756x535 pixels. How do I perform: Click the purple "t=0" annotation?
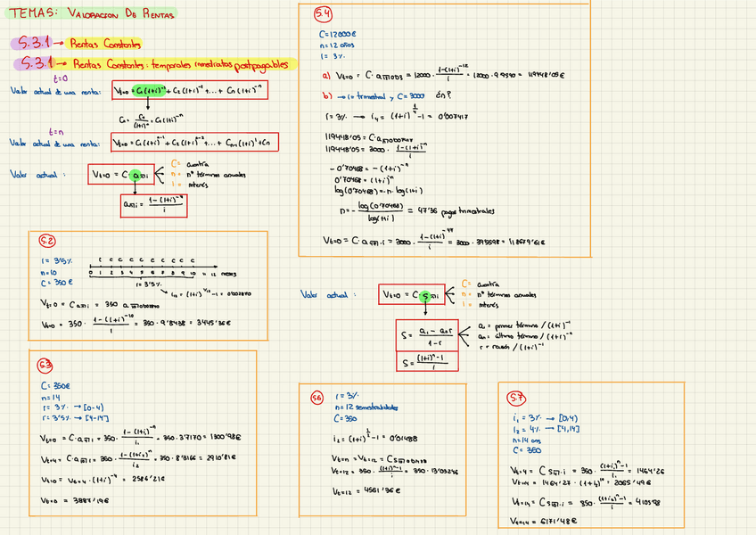click(x=61, y=78)
